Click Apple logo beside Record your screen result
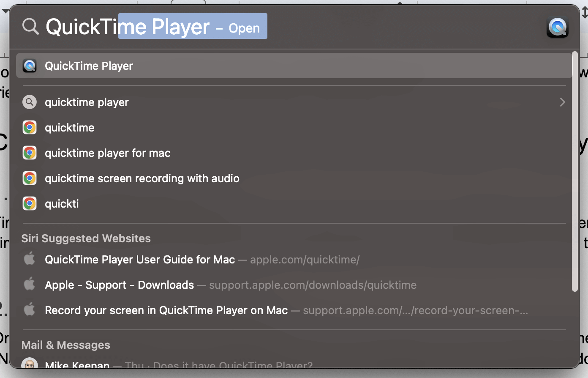 click(30, 309)
